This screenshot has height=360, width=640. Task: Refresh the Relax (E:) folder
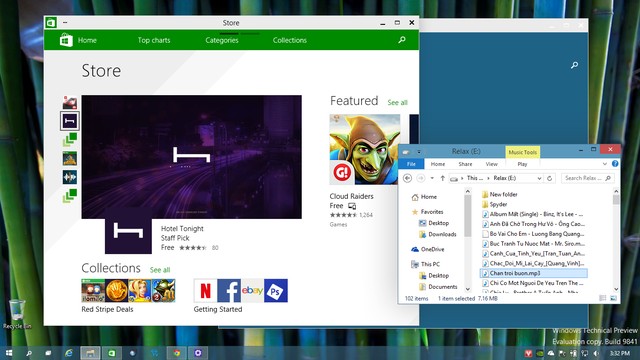coord(549,178)
